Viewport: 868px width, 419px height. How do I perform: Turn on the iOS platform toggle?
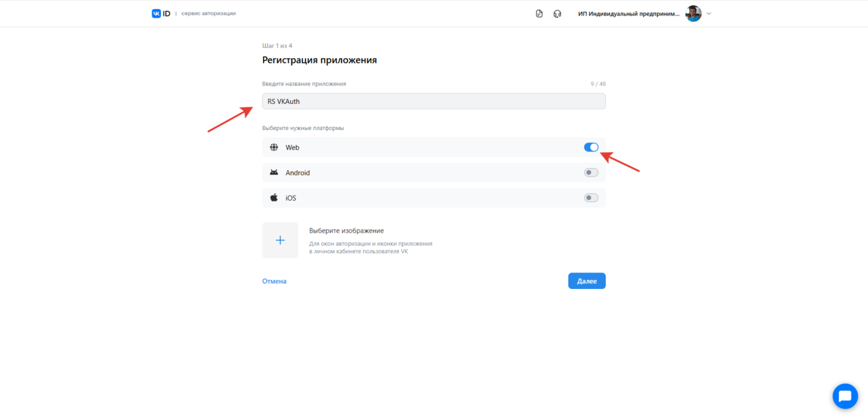point(591,198)
